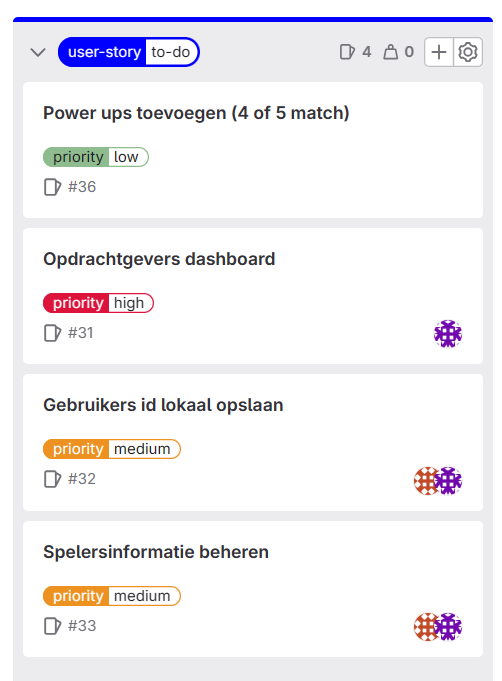Click the orange assignee avatar on #32
The image size is (502, 681).
pyautogui.click(x=424, y=481)
